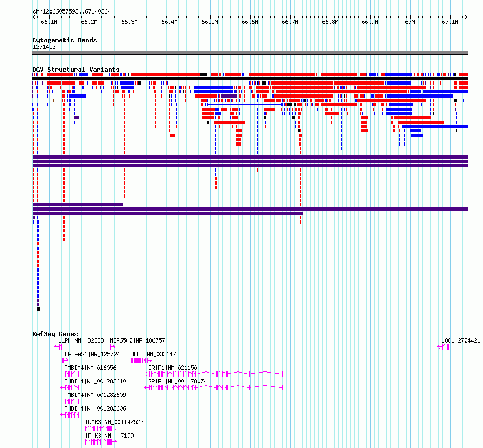Click the 66.6M ruler tick label

250,22
